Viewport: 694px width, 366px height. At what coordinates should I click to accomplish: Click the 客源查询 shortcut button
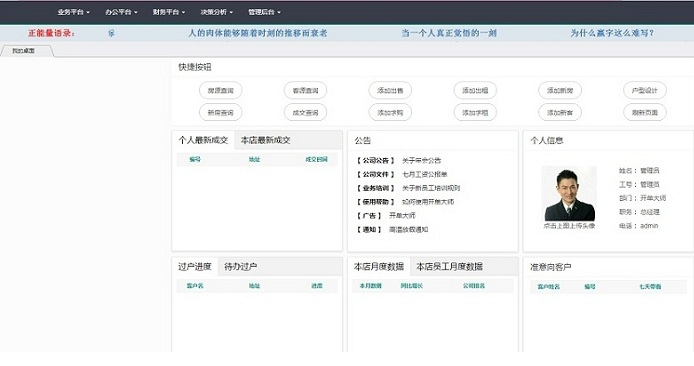tap(305, 90)
